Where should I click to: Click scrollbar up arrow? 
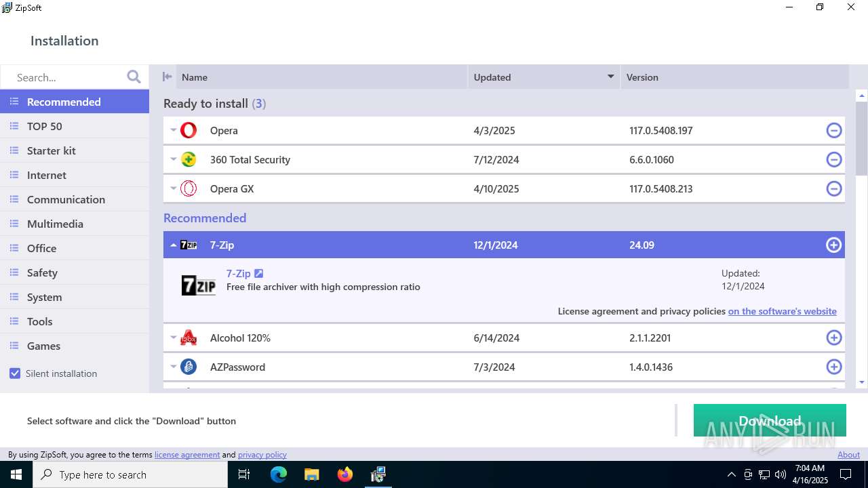click(x=861, y=96)
